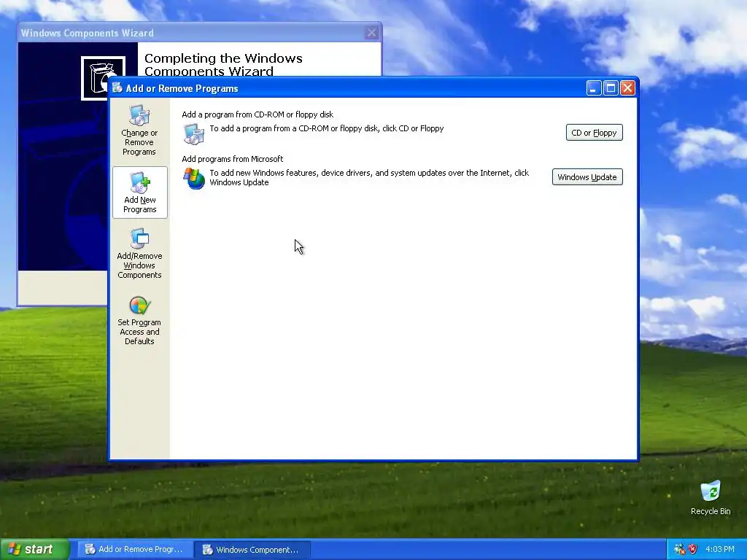
Task: Switch to Add or Remove Programs taskbar button
Action: point(135,550)
